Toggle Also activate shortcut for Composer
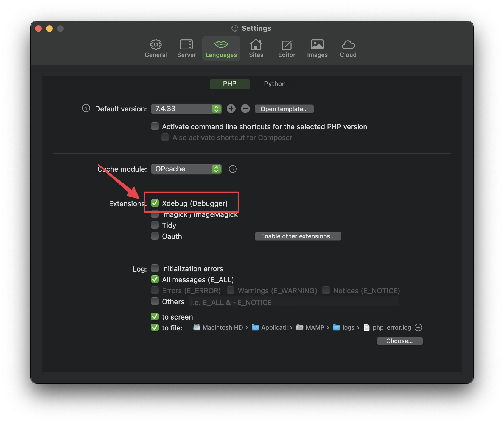The height and width of the screenshot is (424, 504). point(165,137)
